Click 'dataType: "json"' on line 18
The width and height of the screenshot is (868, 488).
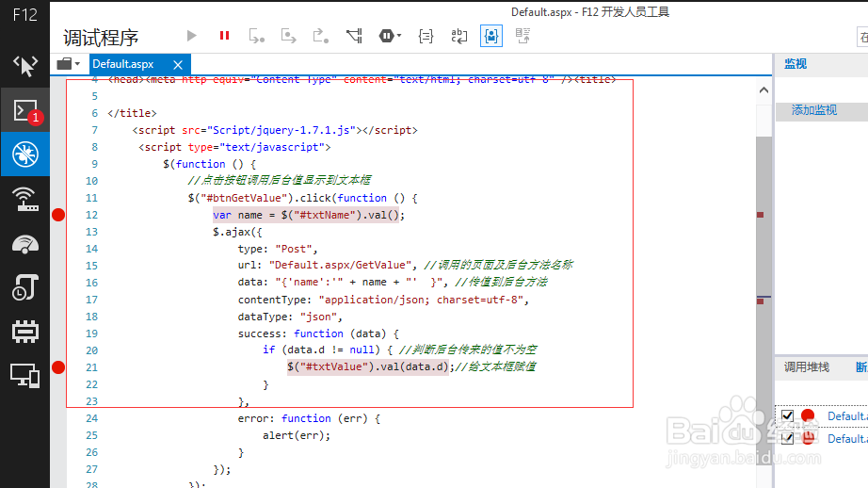[x=288, y=317]
